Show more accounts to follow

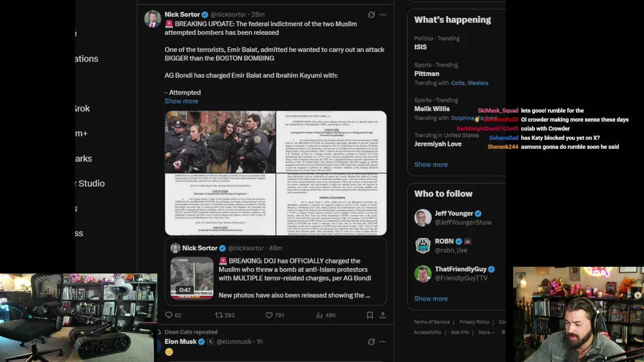(431, 299)
